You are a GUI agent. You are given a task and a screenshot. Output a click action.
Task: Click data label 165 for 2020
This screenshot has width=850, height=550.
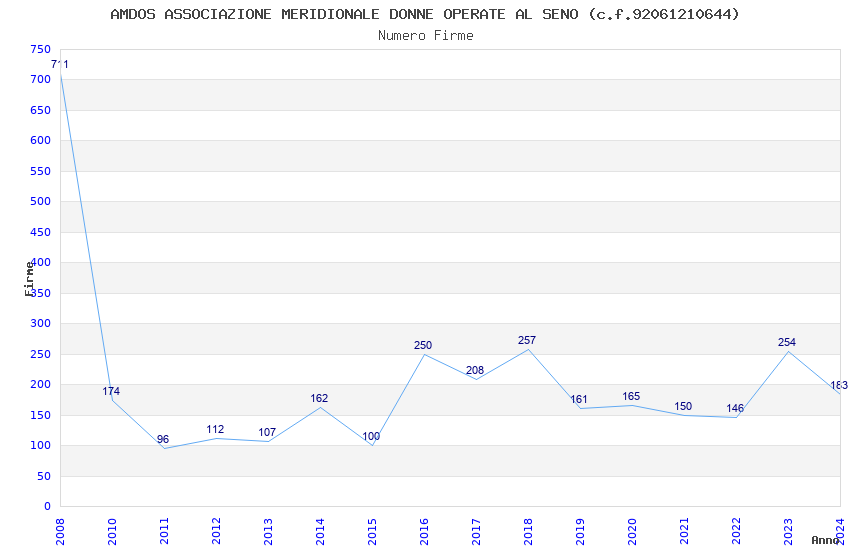tap(631, 397)
